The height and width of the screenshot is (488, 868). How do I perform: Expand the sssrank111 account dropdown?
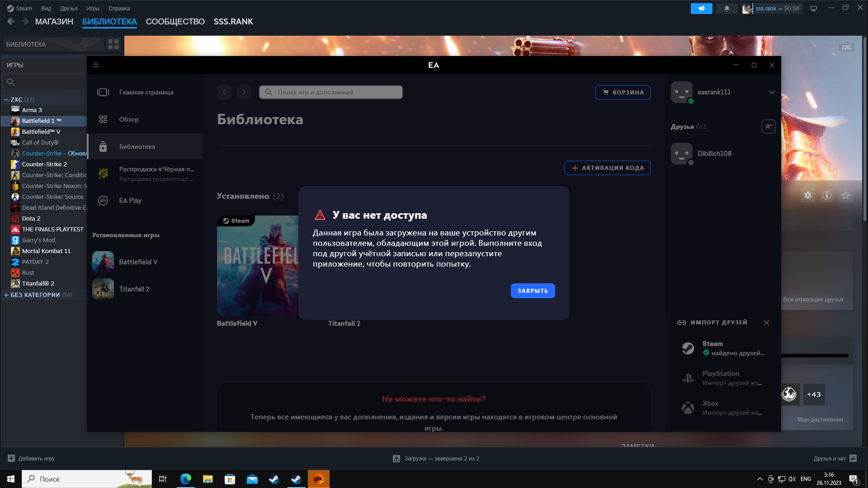[772, 92]
